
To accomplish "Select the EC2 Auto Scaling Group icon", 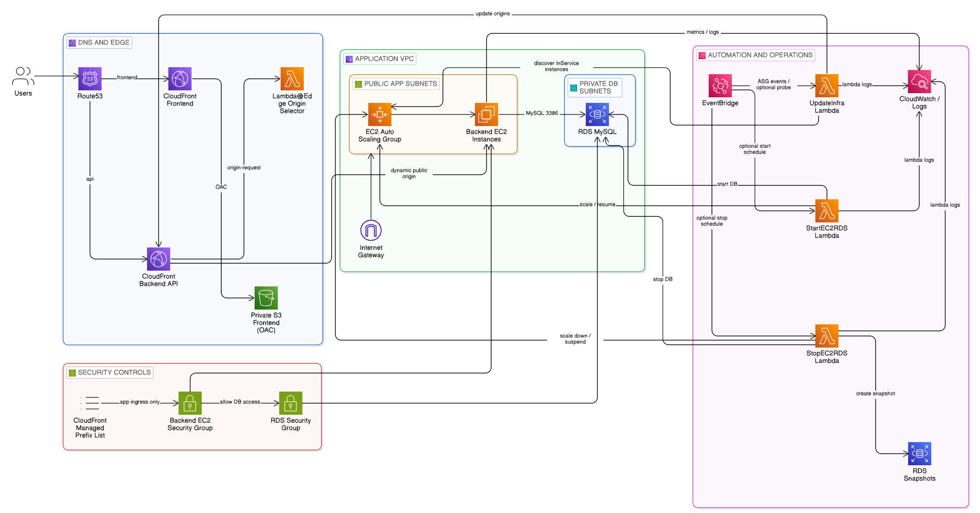I will (379, 114).
